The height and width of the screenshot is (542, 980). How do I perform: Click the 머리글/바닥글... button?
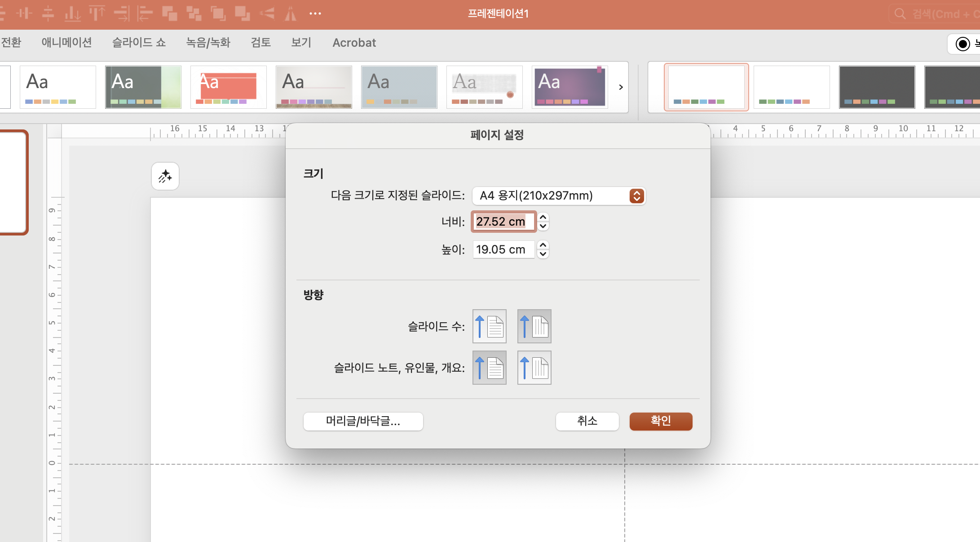click(x=363, y=421)
